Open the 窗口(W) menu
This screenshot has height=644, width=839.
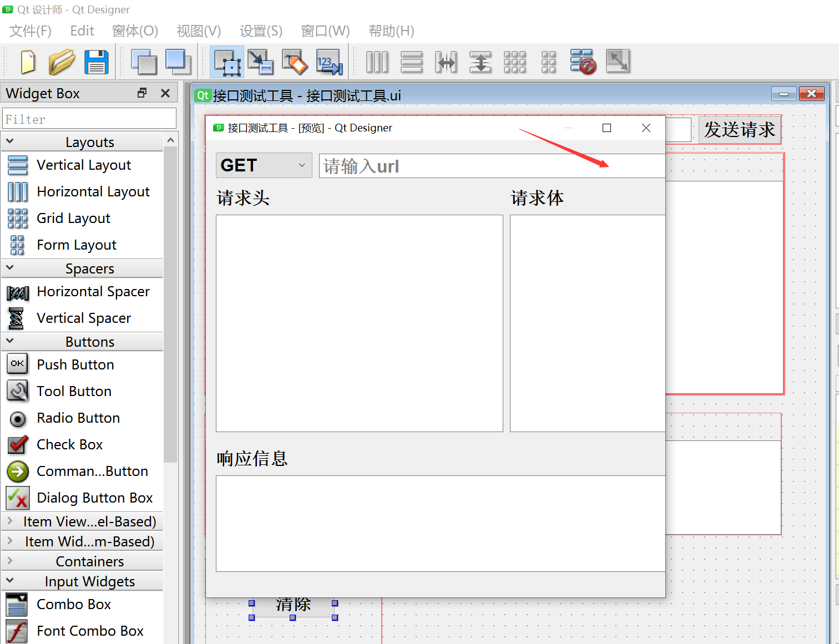click(325, 31)
